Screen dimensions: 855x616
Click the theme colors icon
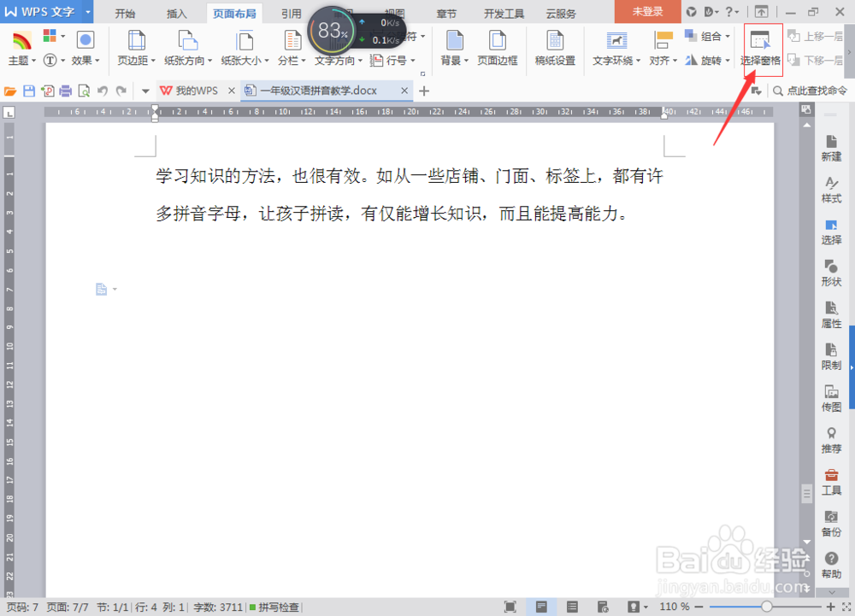50,37
